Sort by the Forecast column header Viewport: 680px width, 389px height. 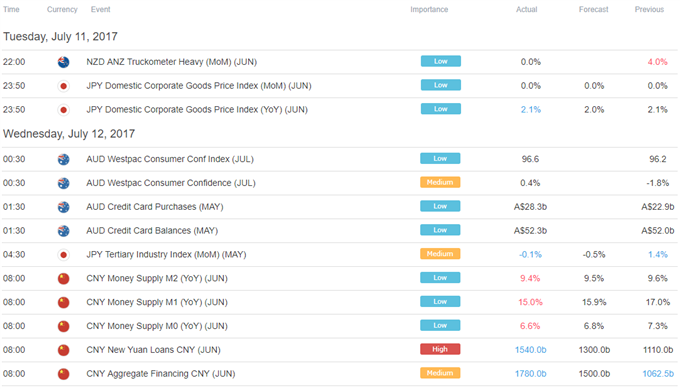(x=593, y=10)
